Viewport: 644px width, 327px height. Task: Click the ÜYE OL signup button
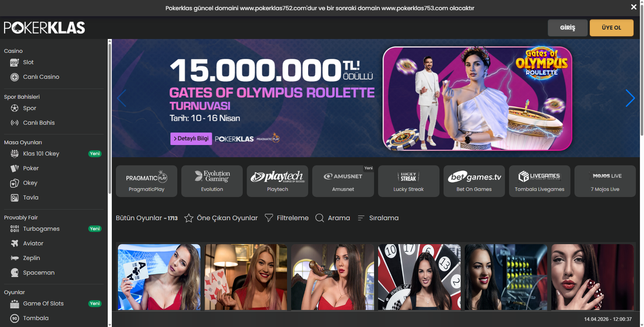(611, 28)
